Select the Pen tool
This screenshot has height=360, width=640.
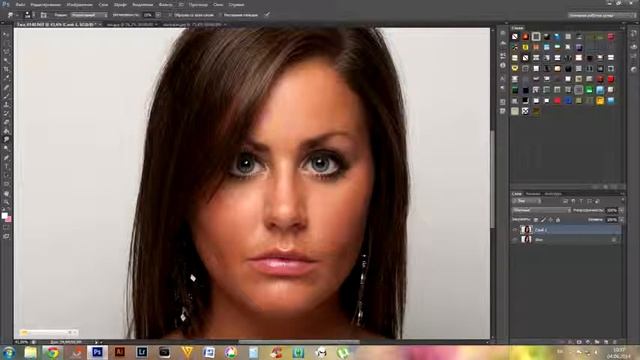tap(6, 157)
